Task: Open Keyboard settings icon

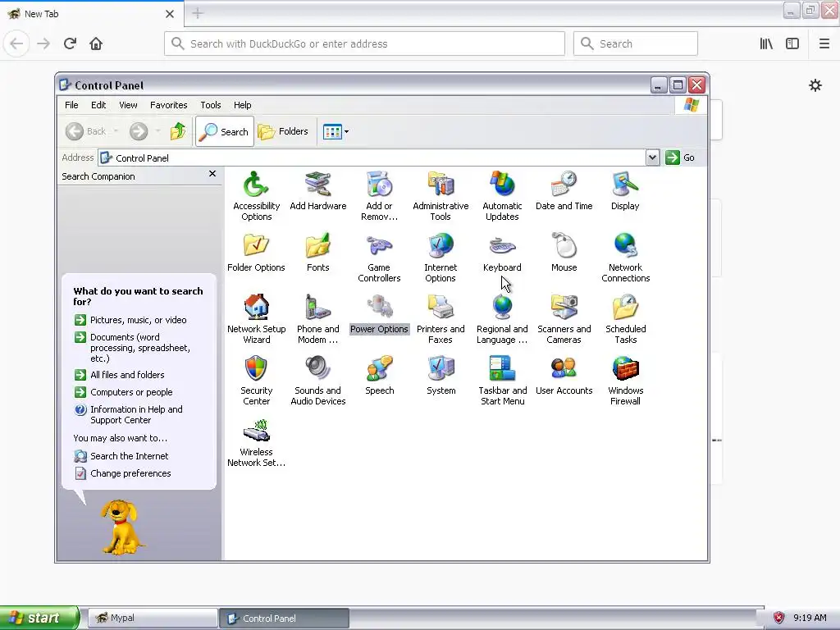Action: pos(502,253)
